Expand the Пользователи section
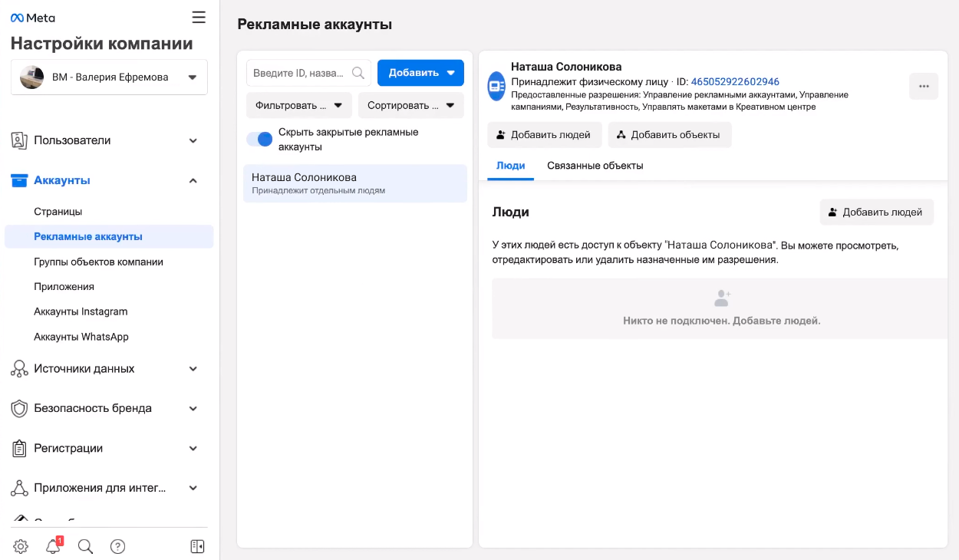The width and height of the screenshot is (959, 560). coord(193,140)
